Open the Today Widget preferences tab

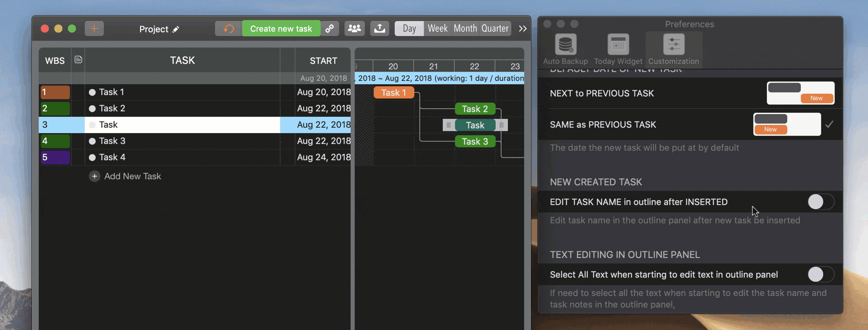[618, 49]
